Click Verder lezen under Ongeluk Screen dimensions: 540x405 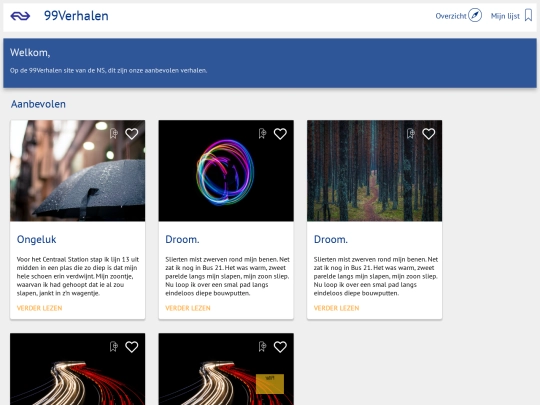tap(39, 308)
